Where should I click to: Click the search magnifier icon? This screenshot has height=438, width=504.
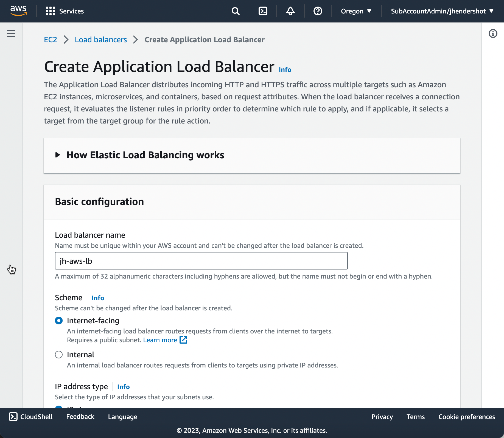point(236,11)
